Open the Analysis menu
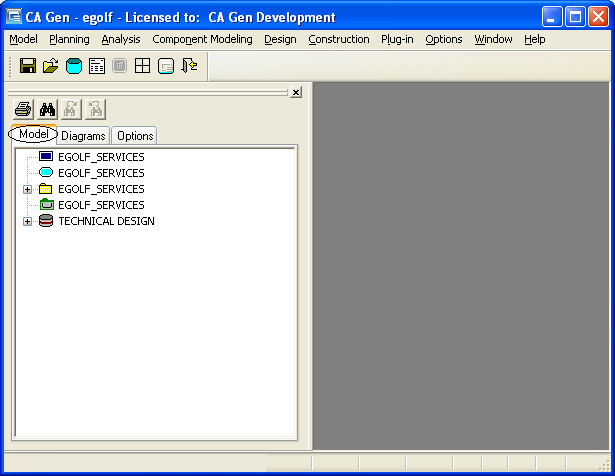Viewport: 615px width, 476px height. (121, 39)
